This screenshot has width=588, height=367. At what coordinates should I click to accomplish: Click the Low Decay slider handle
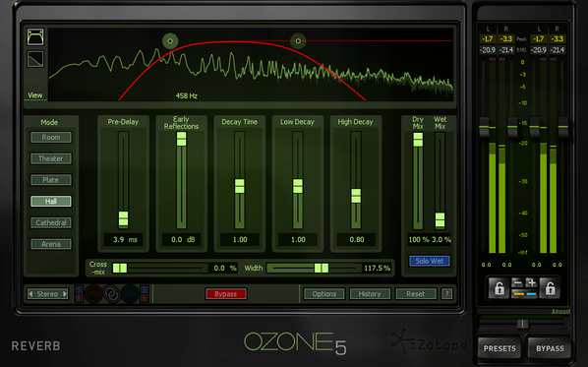click(x=298, y=186)
